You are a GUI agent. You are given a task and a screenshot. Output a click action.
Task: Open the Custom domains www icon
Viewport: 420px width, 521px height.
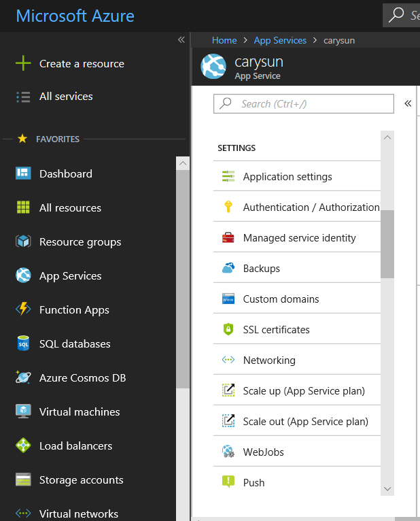[228, 299]
